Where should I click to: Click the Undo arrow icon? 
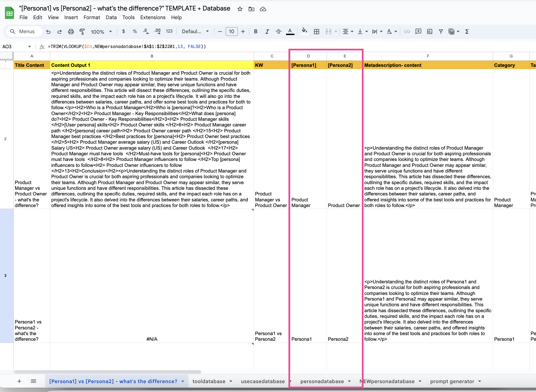click(x=48, y=32)
